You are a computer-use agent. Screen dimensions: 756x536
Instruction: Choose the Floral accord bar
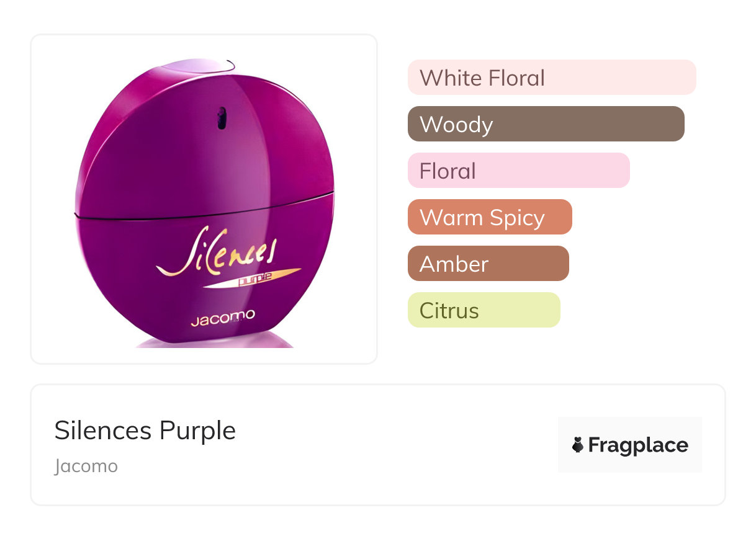[x=518, y=171]
